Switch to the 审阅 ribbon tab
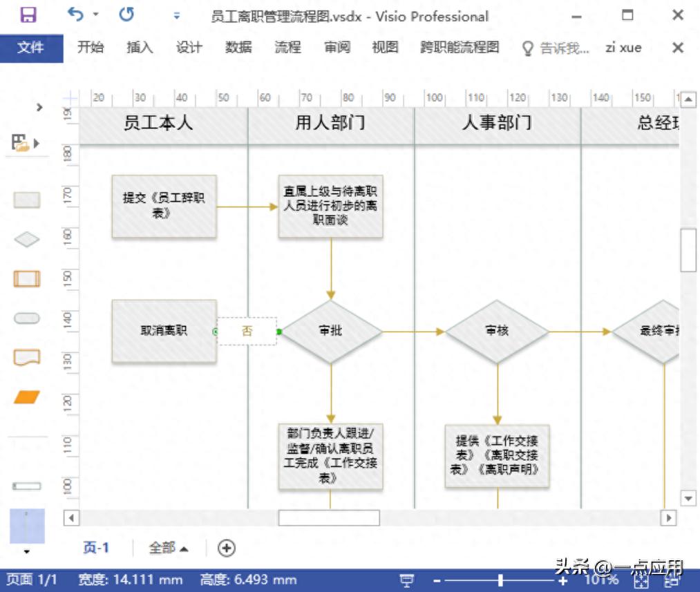 tap(338, 48)
